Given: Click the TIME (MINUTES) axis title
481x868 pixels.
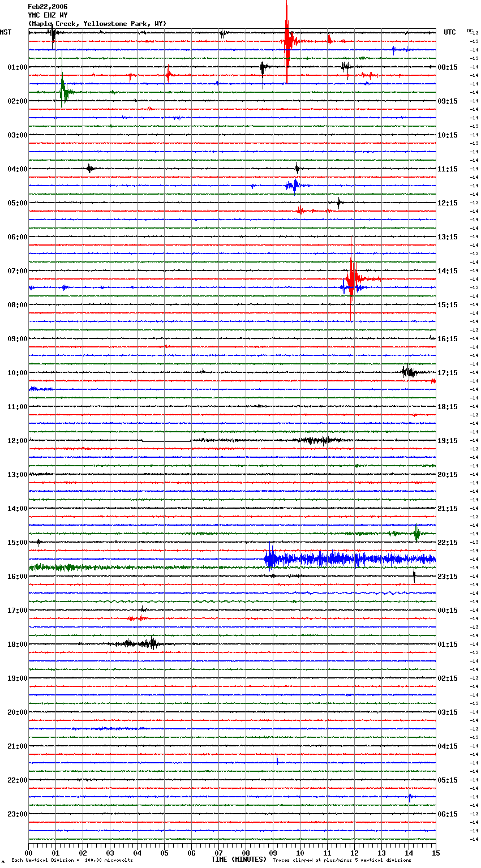Looking at the screenshot, I should (239, 860).
